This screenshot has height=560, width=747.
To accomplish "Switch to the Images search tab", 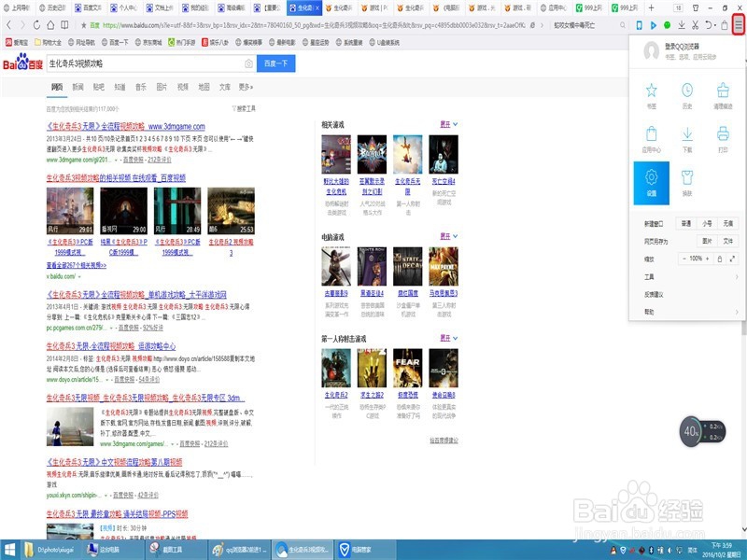I will point(162,87).
